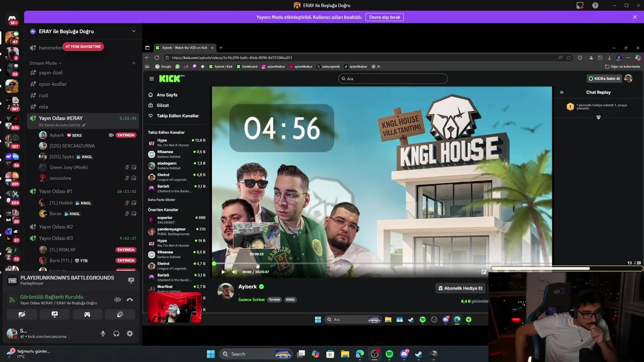Image resolution: width=644 pixels, height=362 pixels.
Task: Open the soundboard in voice panel
Action: coord(120,314)
